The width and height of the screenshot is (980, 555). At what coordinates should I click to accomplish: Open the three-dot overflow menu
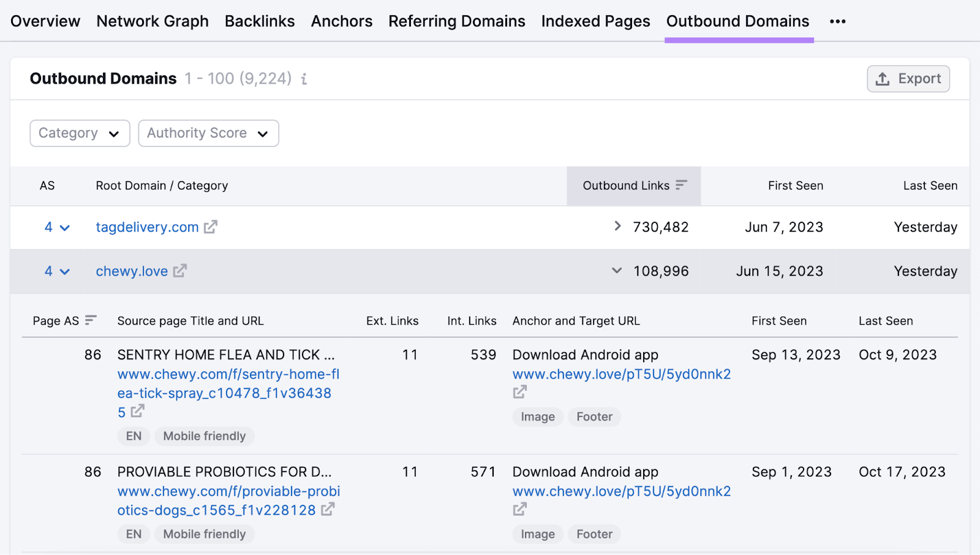click(x=838, y=20)
